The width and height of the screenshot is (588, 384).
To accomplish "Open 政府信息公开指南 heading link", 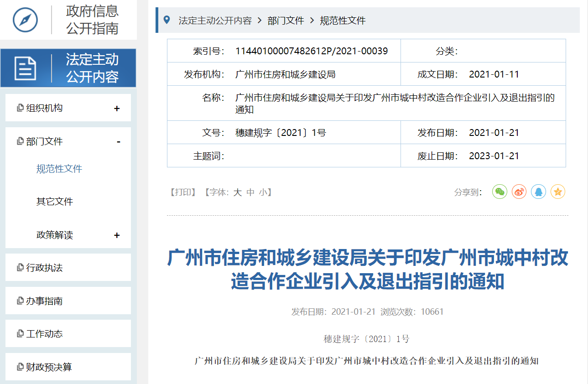I will click(x=93, y=20).
